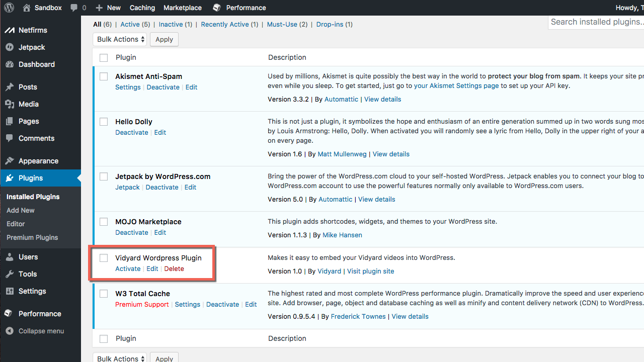Open the top Bulk Actions dropdown
644x362 pixels.
coord(119,39)
